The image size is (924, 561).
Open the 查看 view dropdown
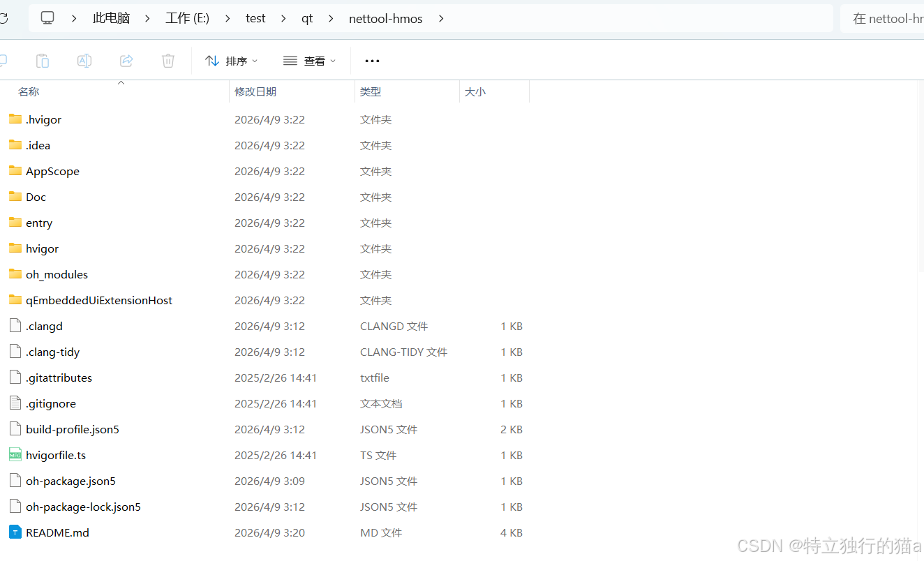coord(310,61)
